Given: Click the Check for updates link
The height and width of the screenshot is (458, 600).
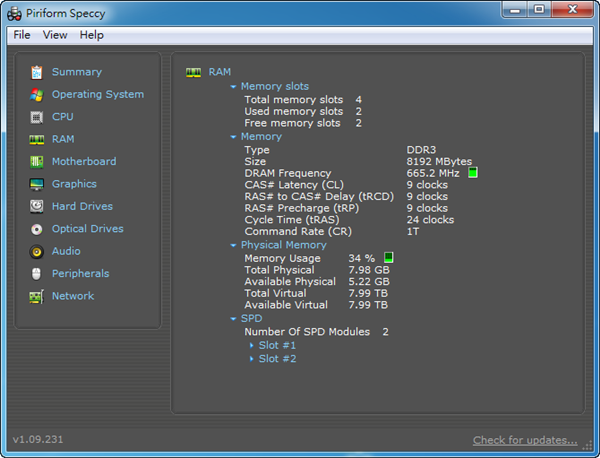Looking at the screenshot, I should point(525,440).
